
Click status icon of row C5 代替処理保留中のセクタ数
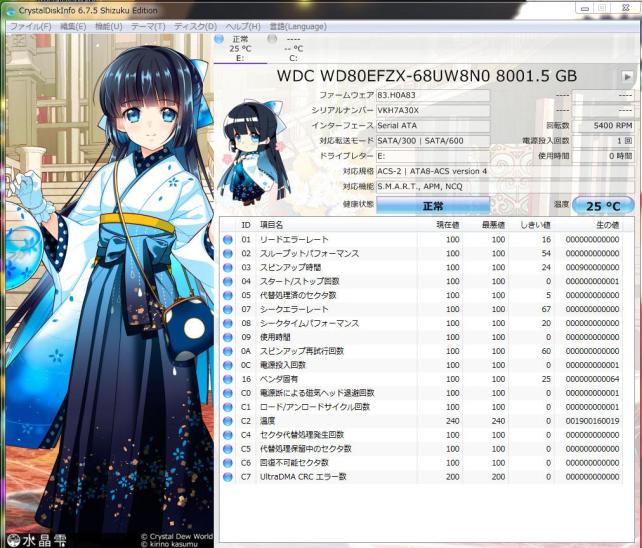tap(228, 449)
